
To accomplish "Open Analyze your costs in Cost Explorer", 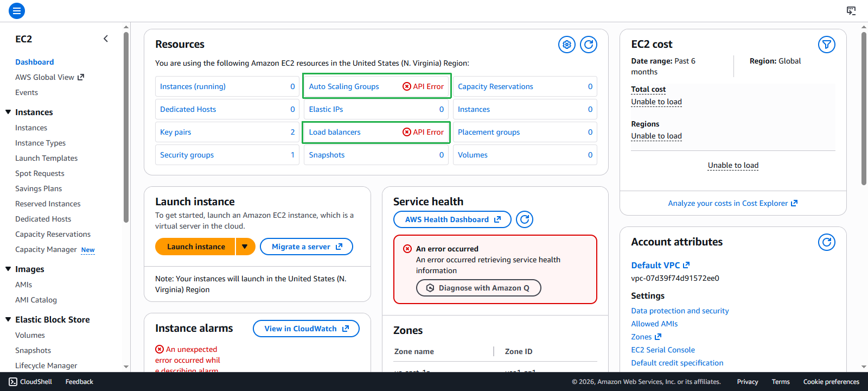I will pyautogui.click(x=733, y=203).
